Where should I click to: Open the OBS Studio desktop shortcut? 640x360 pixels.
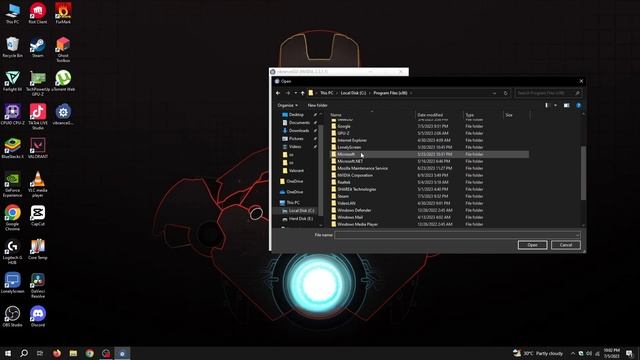click(12, 317)
